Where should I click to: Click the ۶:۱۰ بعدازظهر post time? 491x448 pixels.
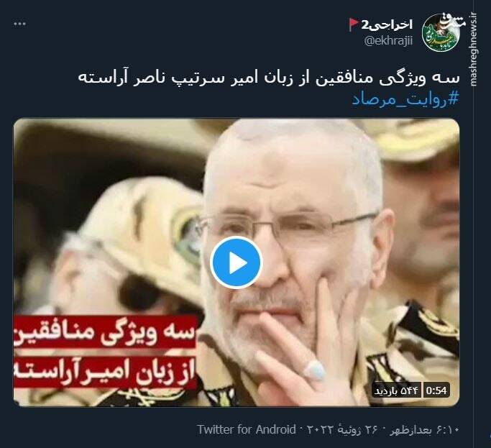424,430
